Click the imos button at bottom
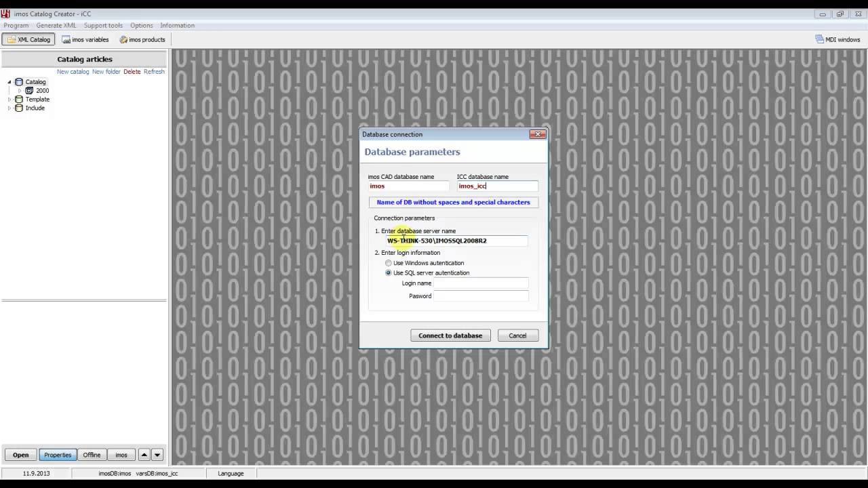This screenshot has width=868, height=488. click(121, 455)
